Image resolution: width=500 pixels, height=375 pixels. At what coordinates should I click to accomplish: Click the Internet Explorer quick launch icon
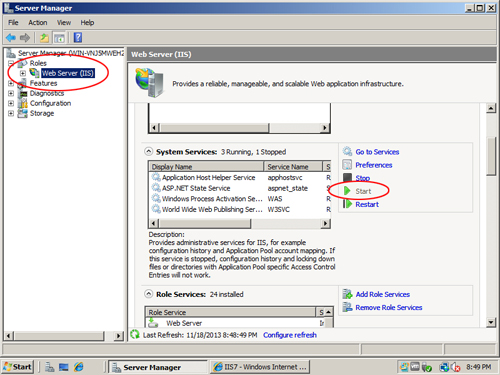(79, 367)
